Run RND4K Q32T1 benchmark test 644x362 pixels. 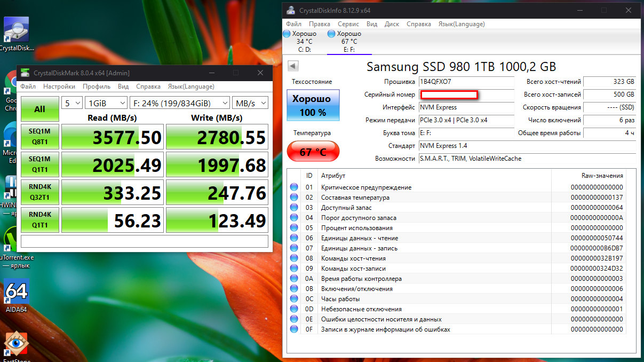[x=40, y=192]
